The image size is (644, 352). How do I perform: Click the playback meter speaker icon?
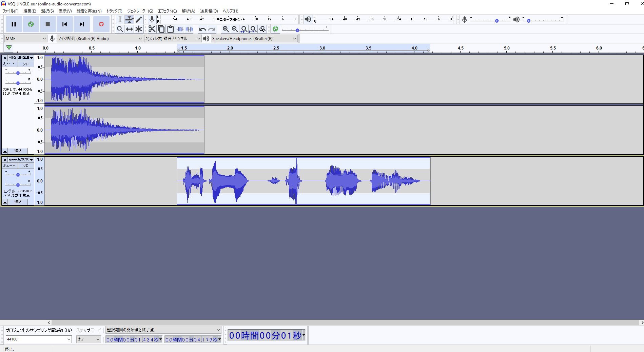pos(308,19)
